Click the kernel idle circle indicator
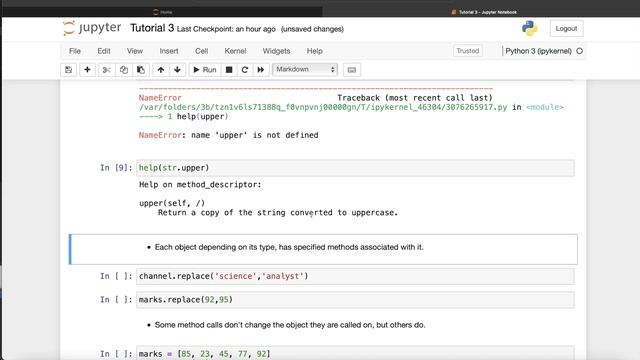This screenshot has height=360, width=640. pyautogui.click(x=580, y=51)
